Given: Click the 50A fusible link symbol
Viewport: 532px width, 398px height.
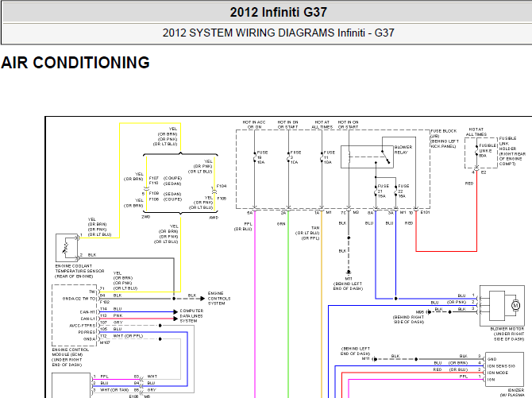Looking at the screenshot, I should (476, 150).
